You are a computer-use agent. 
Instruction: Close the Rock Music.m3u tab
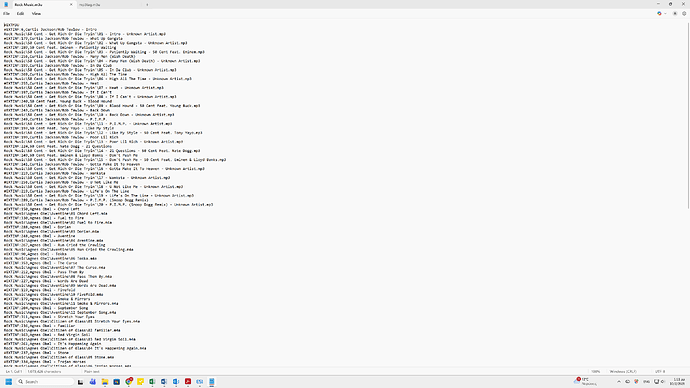click(71, 4)
